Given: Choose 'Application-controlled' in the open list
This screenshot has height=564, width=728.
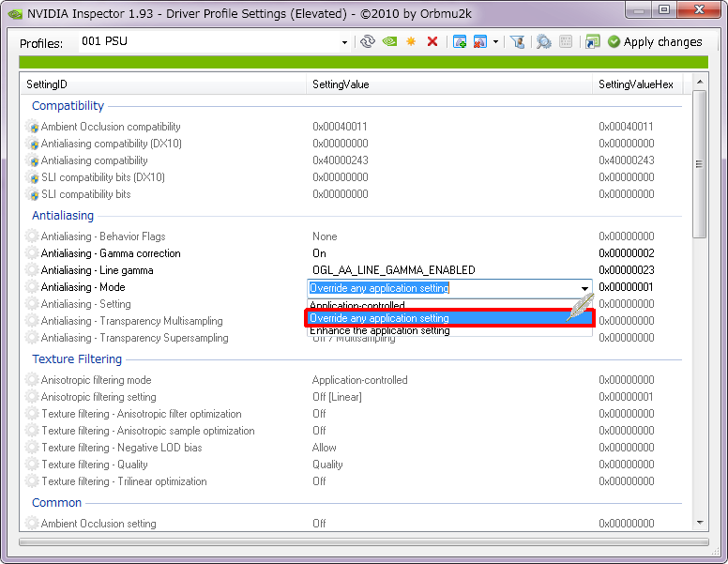Looking at the screenshot, I should coord(449,305).
